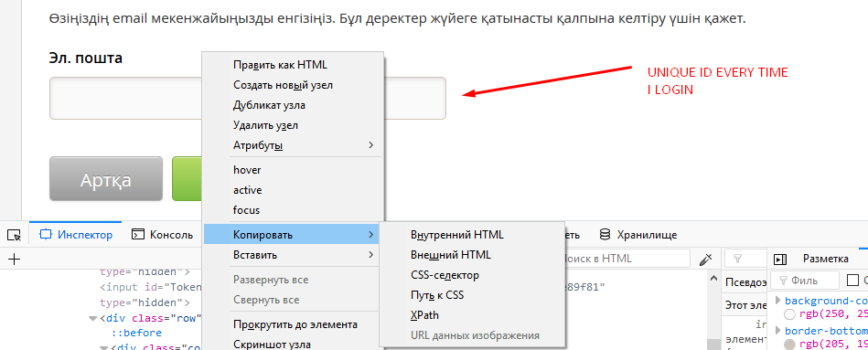
Task: Copy Путь к CSS
Action: point(472,295)
